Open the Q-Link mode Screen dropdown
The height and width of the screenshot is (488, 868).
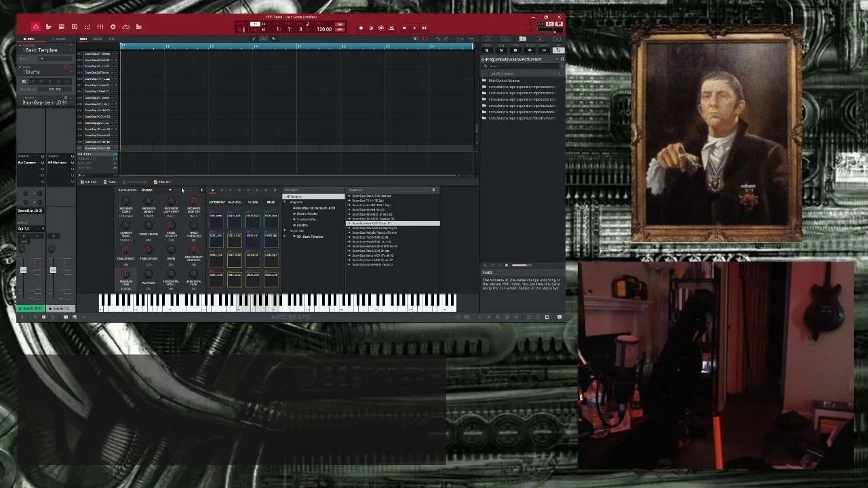click(156, 190)
